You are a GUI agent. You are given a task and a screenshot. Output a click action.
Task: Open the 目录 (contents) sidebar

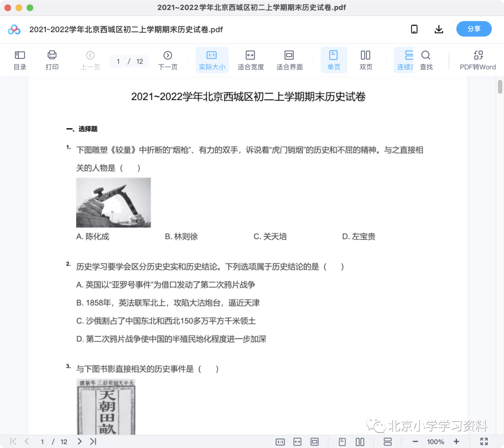20,60
